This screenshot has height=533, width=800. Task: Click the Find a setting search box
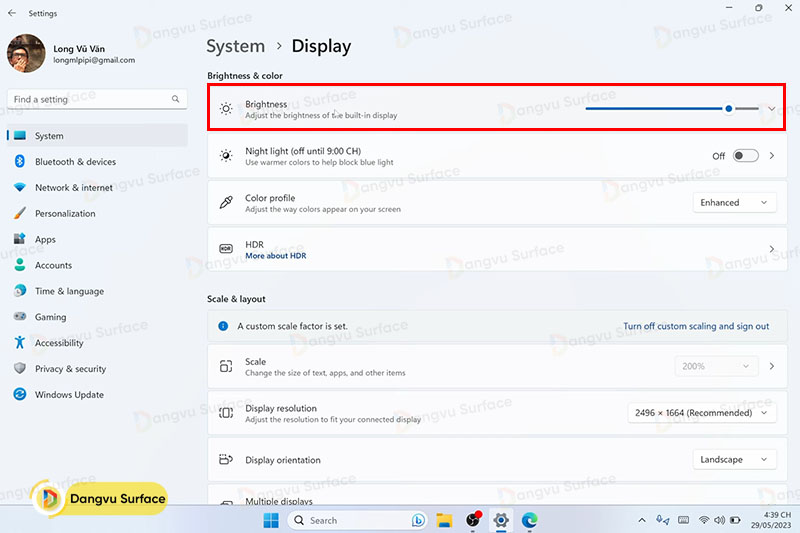[90, 100]
